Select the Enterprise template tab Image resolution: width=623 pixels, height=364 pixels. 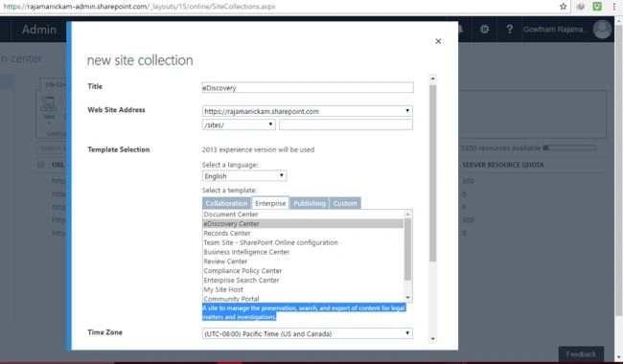coord(270,203)
